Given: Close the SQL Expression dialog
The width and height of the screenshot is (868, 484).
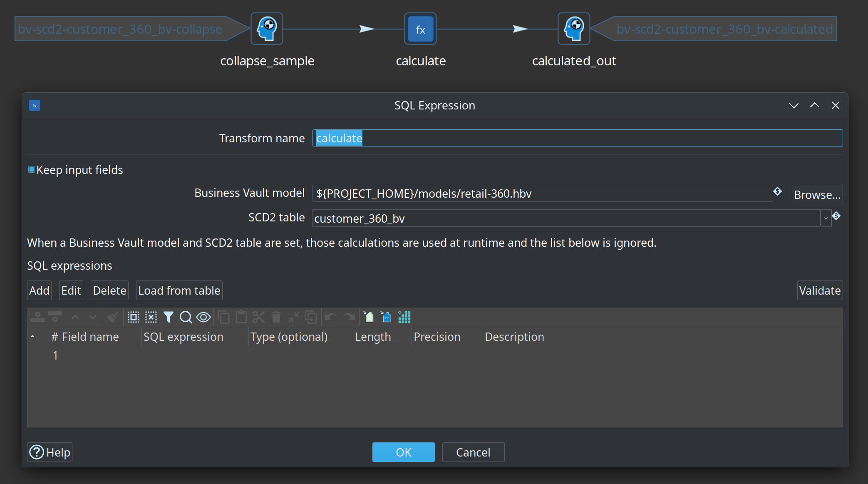Looking at the screenshot, I should coord(836,105).
